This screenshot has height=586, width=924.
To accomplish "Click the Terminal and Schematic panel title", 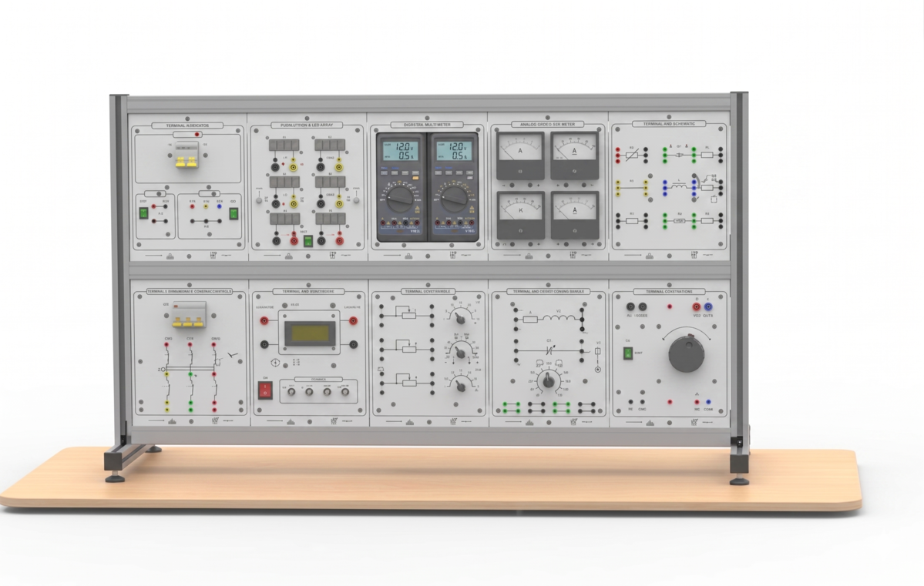I will 668,123.
